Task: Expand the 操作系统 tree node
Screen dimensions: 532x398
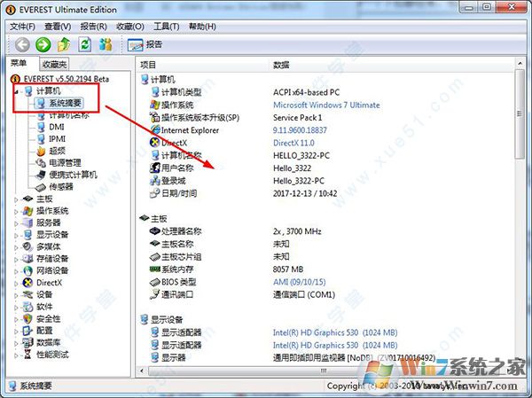Action: click(16, 211)
